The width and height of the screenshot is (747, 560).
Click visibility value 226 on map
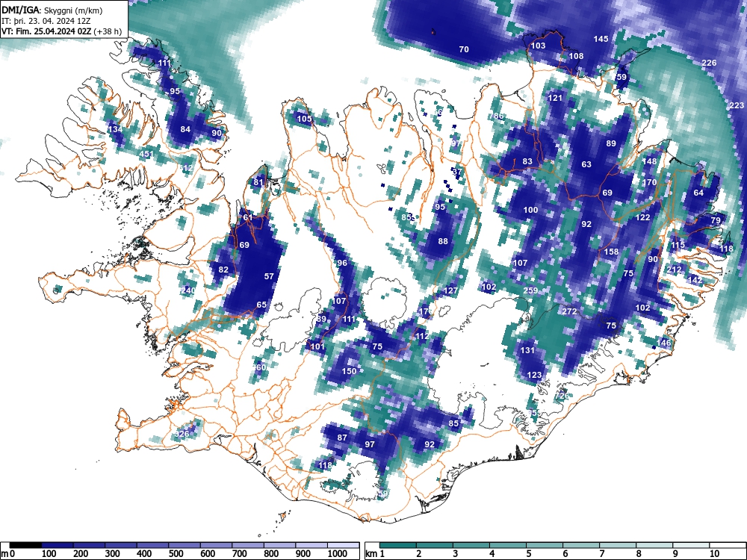point(709,63)
